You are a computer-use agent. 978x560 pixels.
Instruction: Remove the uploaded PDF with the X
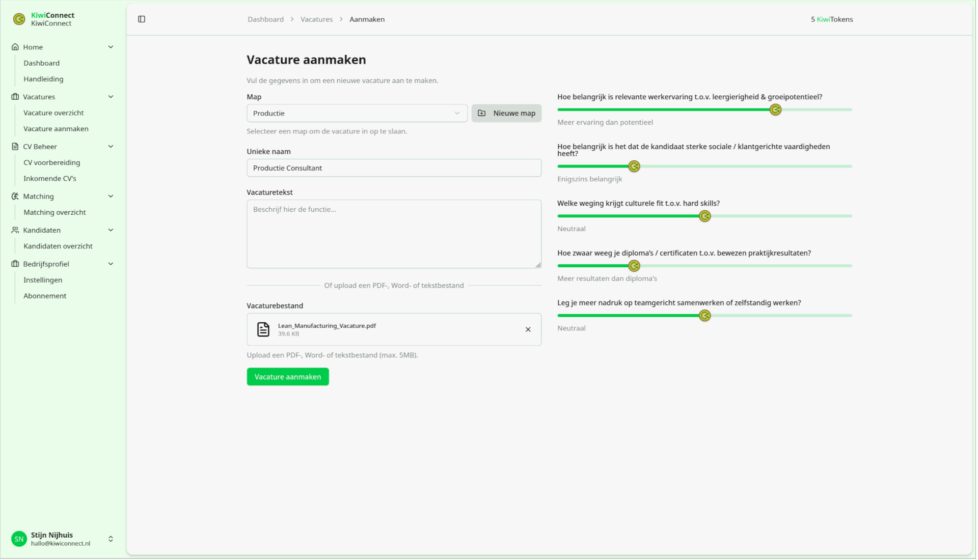(528, 329)
